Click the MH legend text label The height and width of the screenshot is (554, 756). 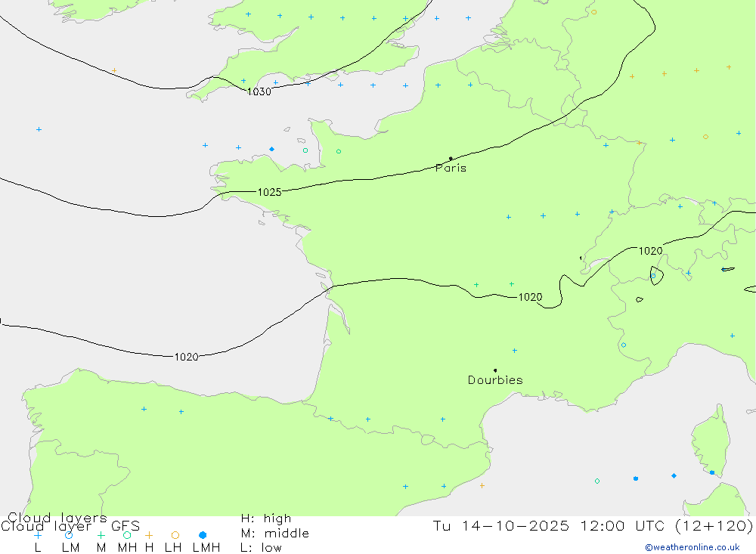click(127, 548)
